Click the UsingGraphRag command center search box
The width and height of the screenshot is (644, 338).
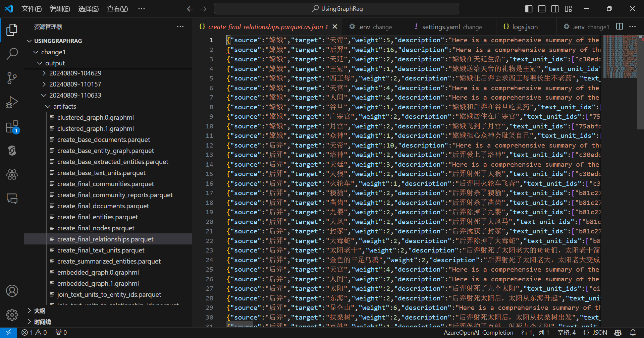[336, 9]
